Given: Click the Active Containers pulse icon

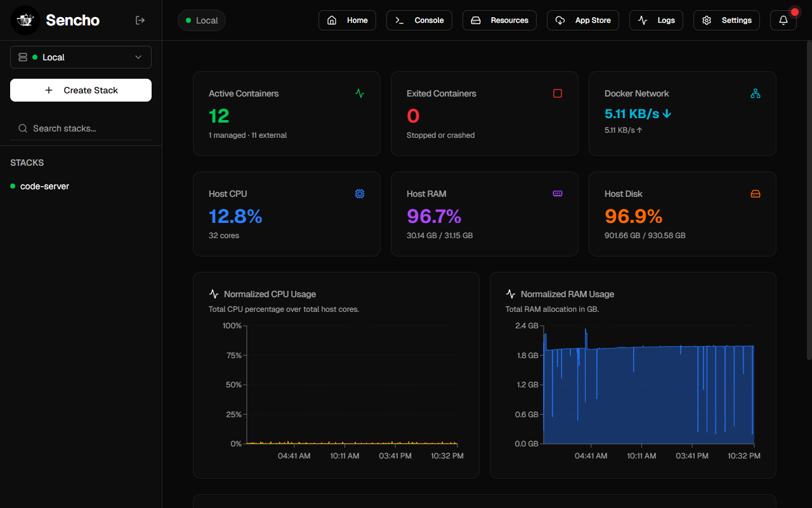Looking at the screenshot, I should tap(360, 93).
